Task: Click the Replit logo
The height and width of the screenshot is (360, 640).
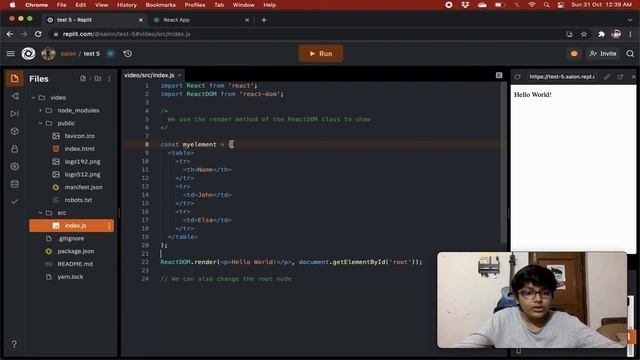Action: coord(28,53)
